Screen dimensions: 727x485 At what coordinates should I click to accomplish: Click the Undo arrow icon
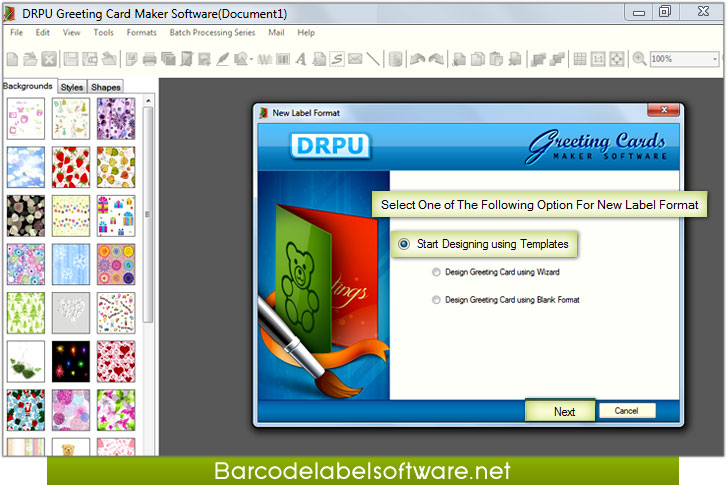pyautogui.click(x=418, y=59)
